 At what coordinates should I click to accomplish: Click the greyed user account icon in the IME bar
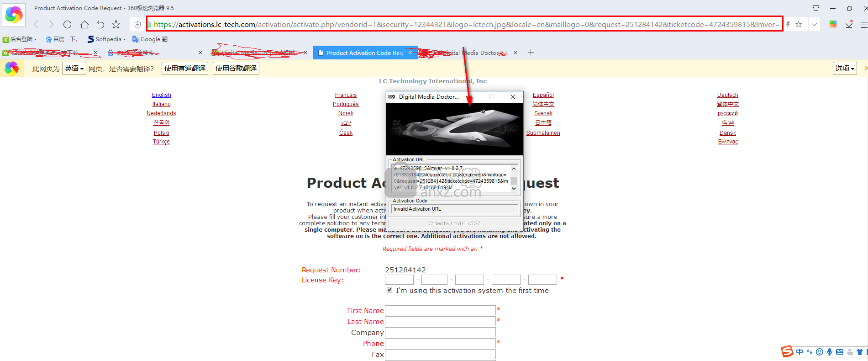(850, 352)
